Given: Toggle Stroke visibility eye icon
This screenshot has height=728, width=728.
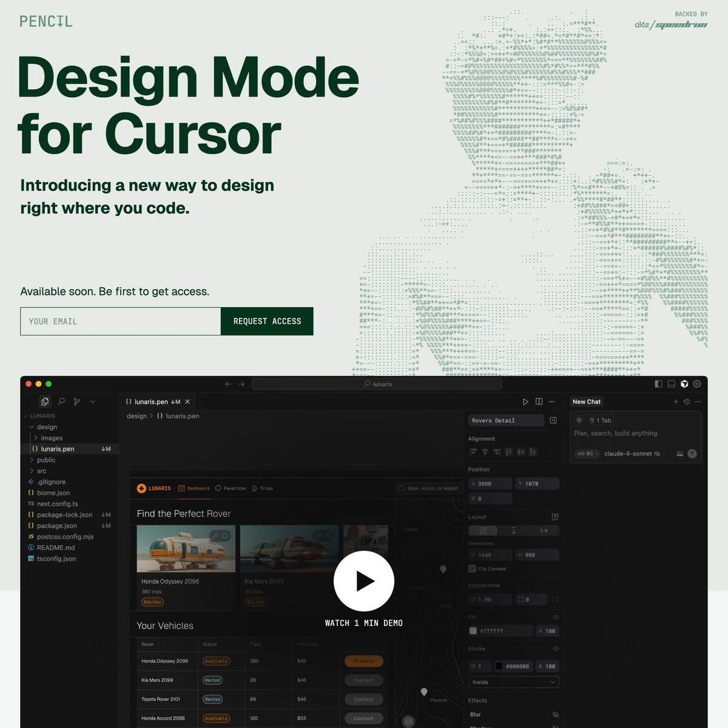Looking at the screenshot, I should click(x=555, y=649).
